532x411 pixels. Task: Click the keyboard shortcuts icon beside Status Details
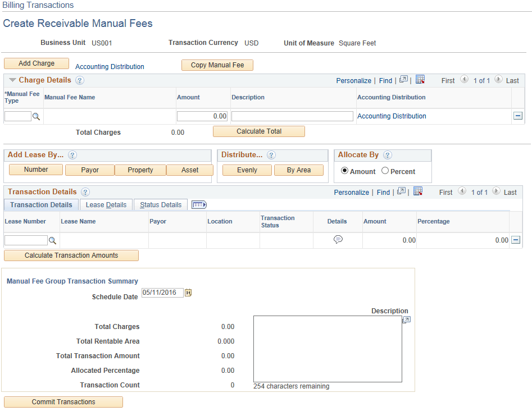pyautogui.click(x=199, y=204)
